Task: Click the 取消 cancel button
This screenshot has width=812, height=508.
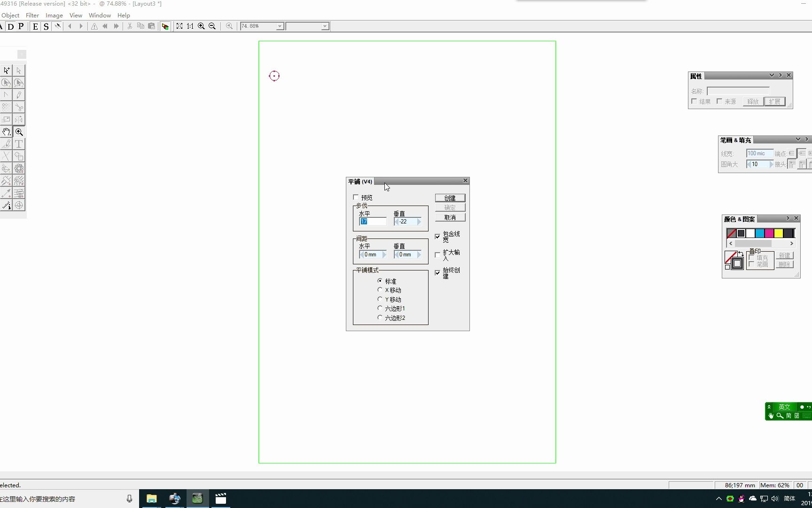Action: [x=450, y=217]
